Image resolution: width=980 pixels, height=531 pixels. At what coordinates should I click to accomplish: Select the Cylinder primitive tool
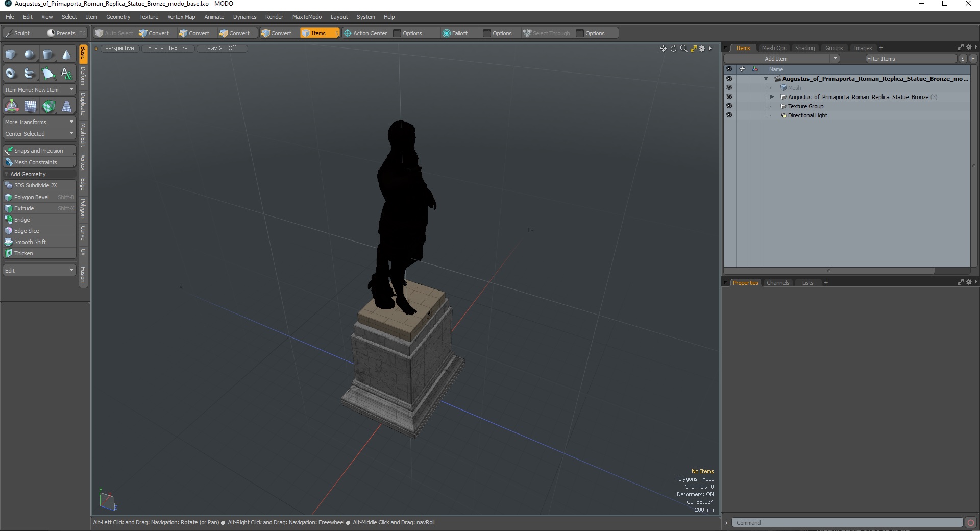(x=48, y=55)
